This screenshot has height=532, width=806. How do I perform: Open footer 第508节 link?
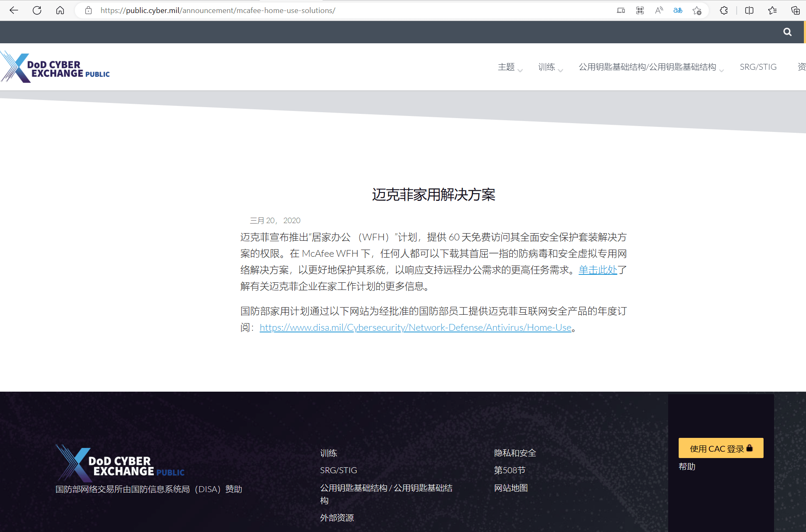pyautogui.click(x=510, y=470)
